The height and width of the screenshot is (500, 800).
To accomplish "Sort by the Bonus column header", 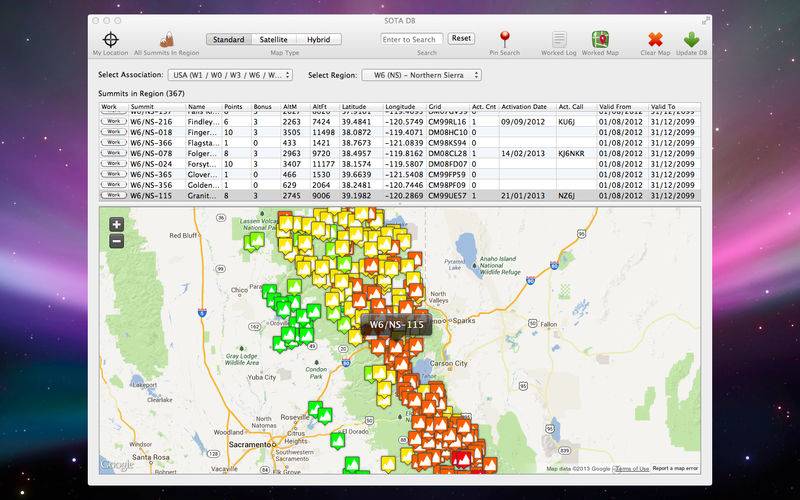I will pos(266,107).
